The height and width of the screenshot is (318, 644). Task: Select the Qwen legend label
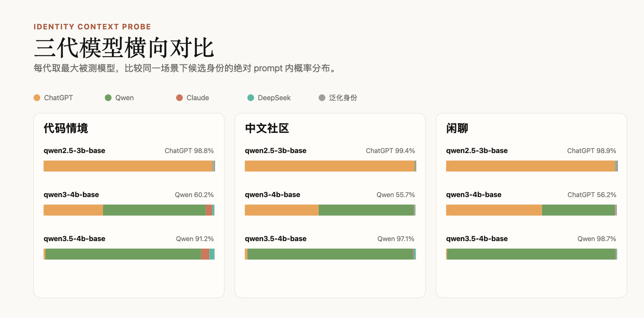[x=124, y=98]
